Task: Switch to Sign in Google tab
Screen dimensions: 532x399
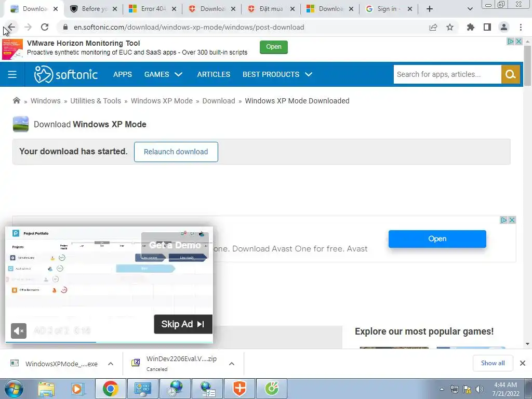Action: point(389,9)
